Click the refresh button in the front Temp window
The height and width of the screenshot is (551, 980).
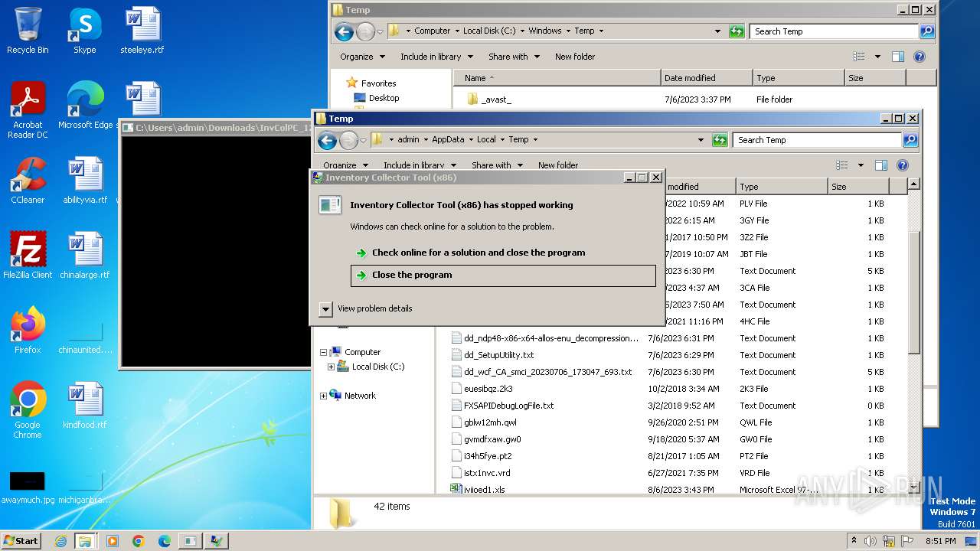(x=720, y=140)
